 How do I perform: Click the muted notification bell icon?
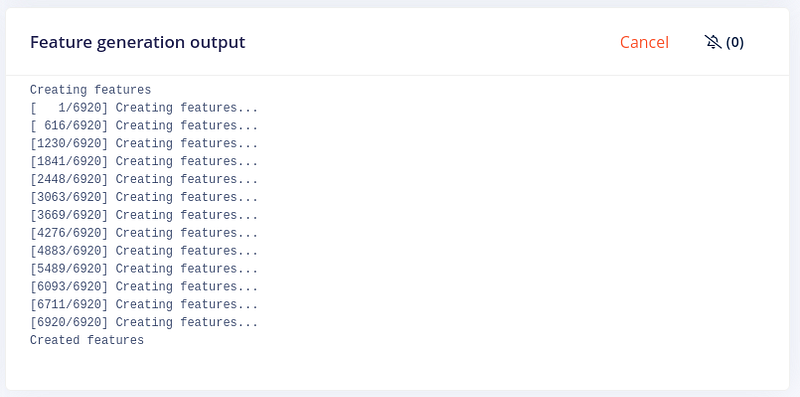pos(713,42)
